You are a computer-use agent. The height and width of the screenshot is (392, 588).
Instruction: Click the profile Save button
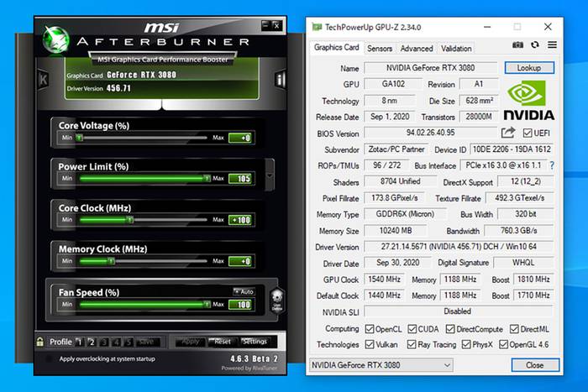(147, 342)
